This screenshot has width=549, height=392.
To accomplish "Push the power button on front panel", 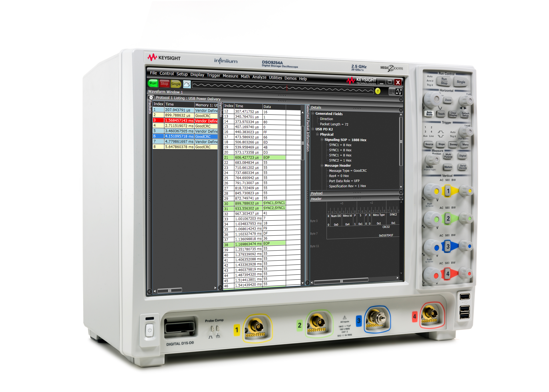I will [149, 330].
